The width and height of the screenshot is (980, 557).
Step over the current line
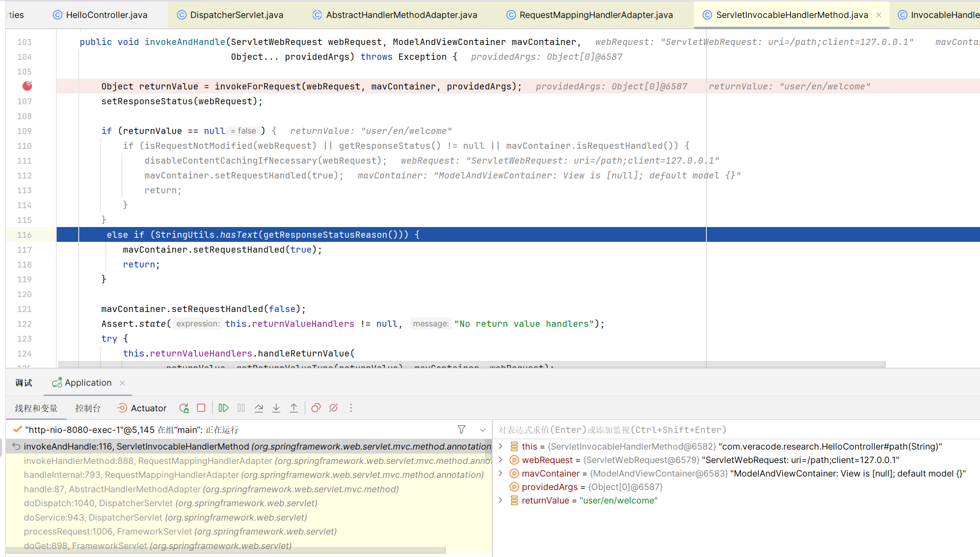point(259,408)
